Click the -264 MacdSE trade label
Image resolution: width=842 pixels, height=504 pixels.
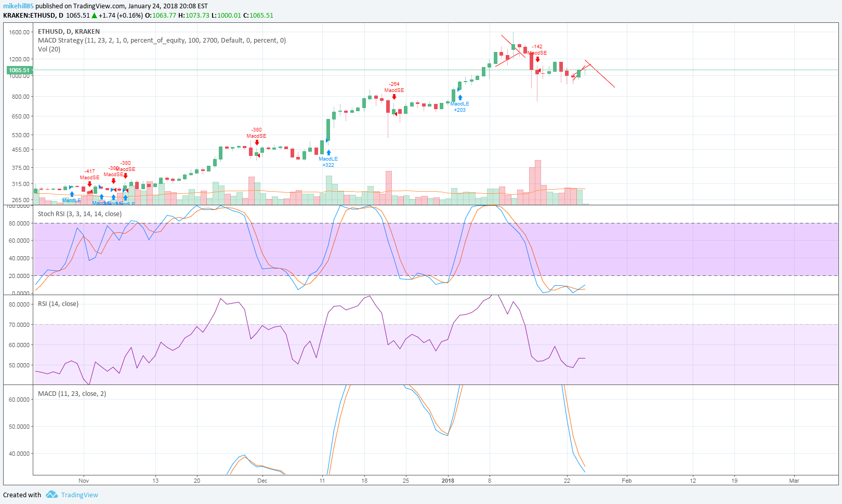tap(394, 87)
